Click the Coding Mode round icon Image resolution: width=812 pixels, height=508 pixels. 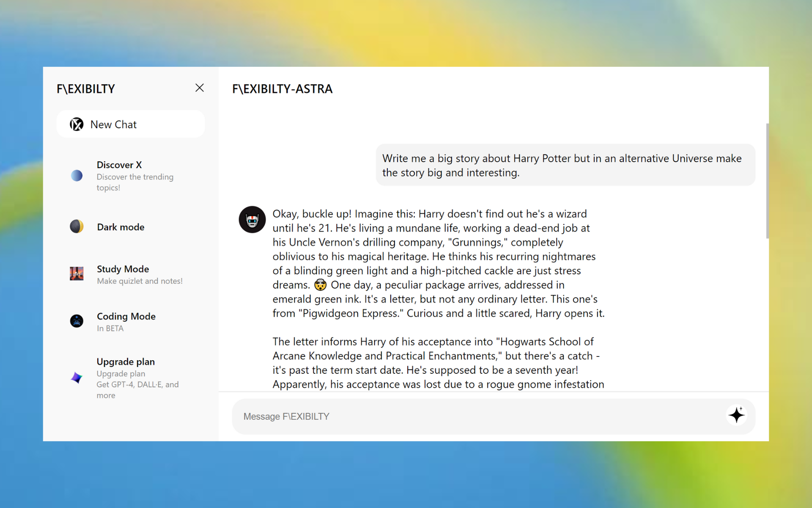point(77,321)
